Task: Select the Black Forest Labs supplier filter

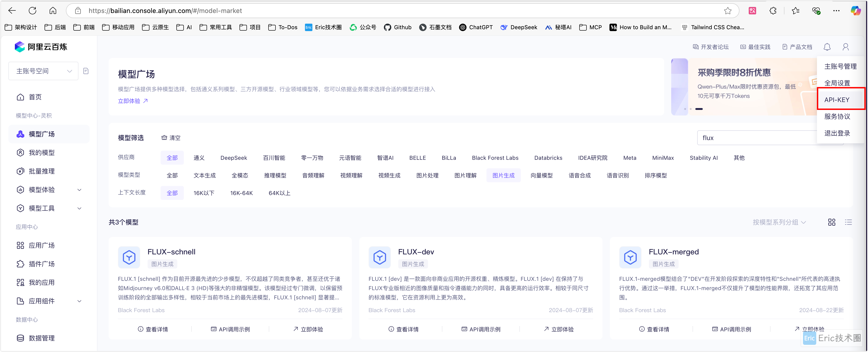Action: coord(495,158)
